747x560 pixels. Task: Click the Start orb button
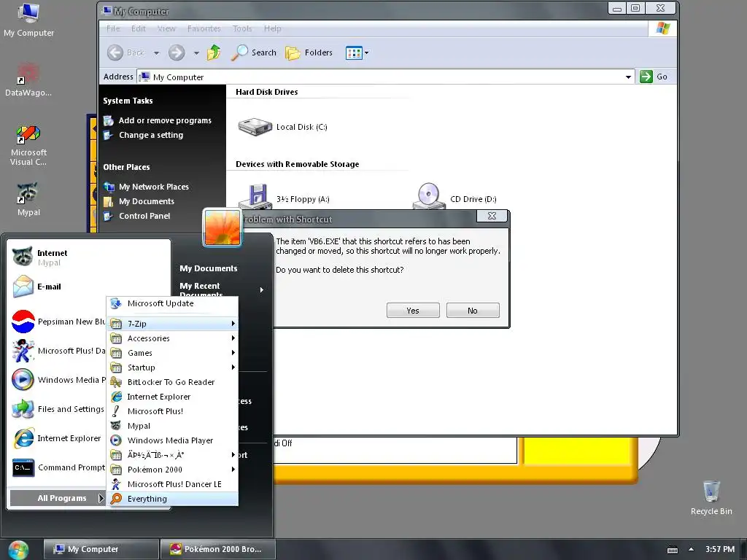[18, 550]
